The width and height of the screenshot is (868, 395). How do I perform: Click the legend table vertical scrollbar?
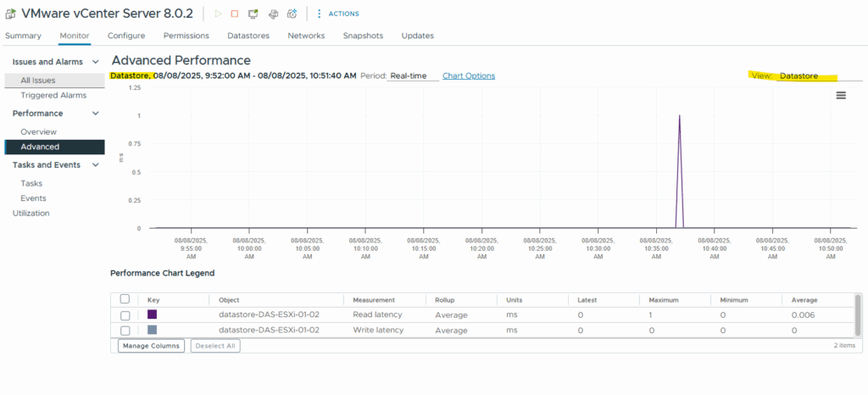pyautogui.click(x=858, y=315)
